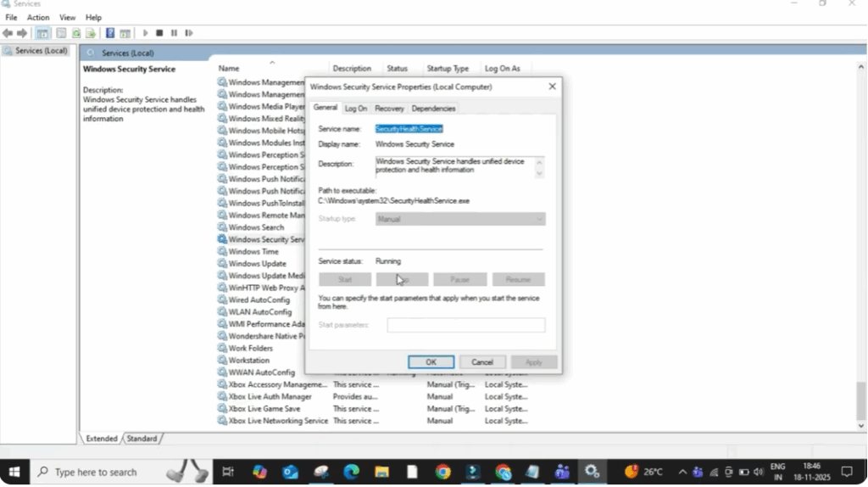
Task: Click the Back arrow in toolbar
Action: pyautogui.click(x=7, y=33)
